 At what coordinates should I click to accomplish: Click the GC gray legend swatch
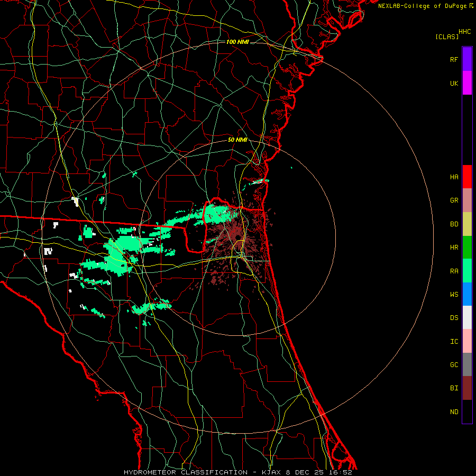(467, 364)
